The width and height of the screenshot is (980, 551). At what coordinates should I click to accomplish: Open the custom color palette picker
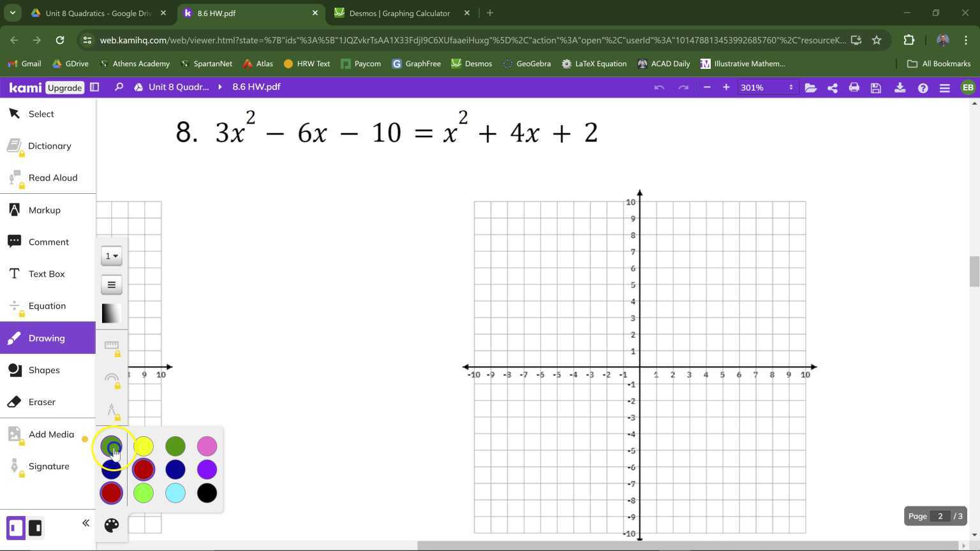[x=112, y=525]
